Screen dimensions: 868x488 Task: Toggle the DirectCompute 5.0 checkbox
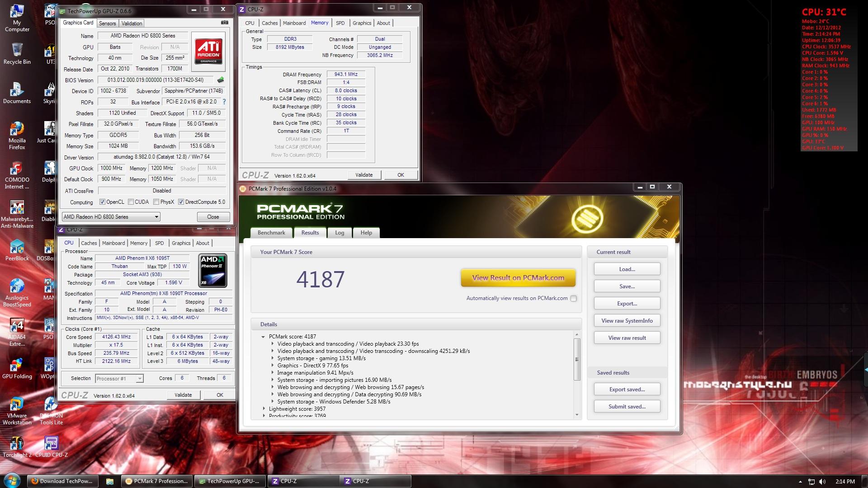coord(181,202)
